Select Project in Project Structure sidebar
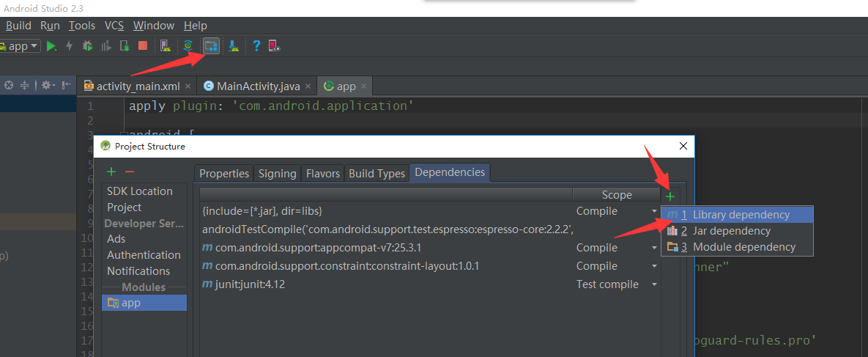Screen dimensions: 868x357 pos(124,207)
